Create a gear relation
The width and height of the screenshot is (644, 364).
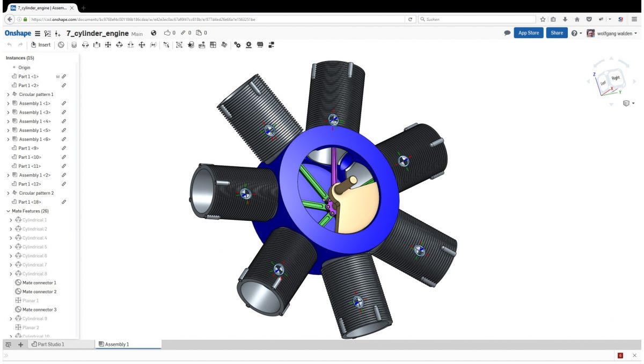click(238, 44)
